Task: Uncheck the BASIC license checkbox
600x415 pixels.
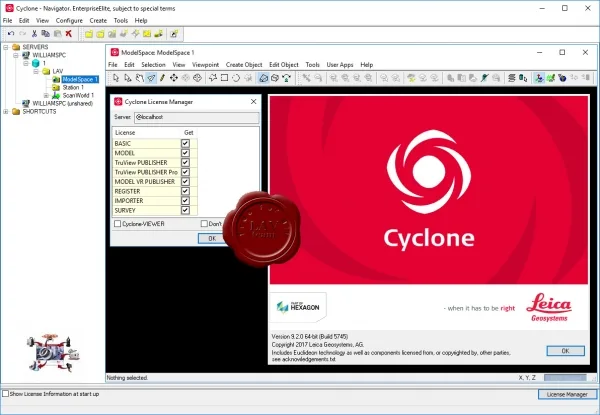Action: (185, 143)
